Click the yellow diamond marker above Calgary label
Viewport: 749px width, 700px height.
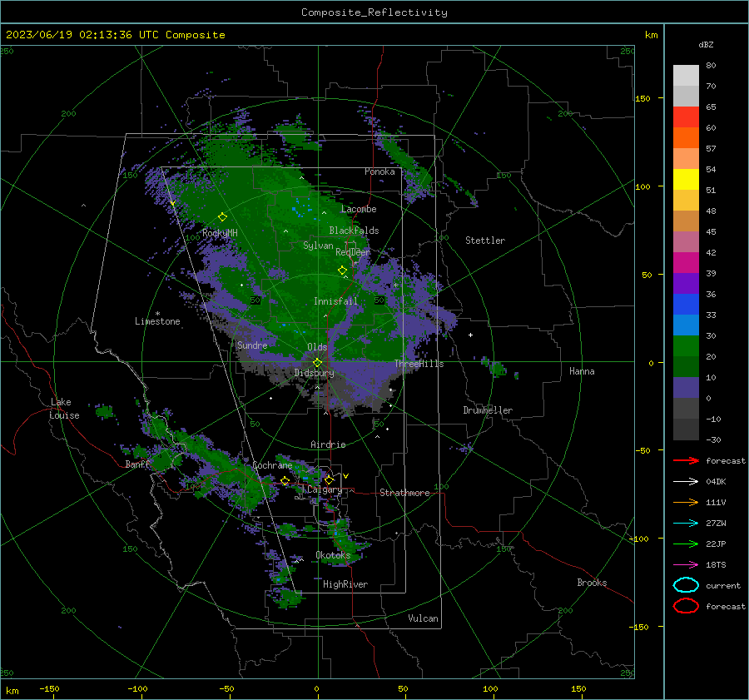coord(329,479)
